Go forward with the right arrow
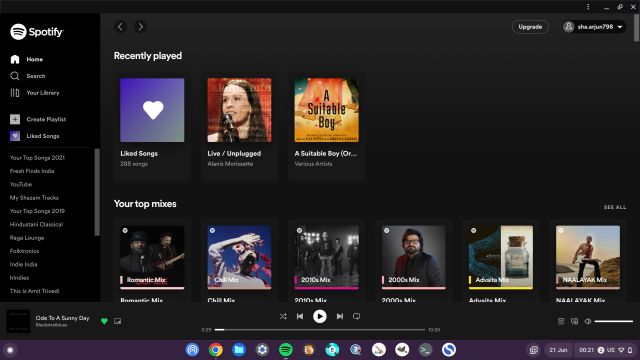 [140, 27]
